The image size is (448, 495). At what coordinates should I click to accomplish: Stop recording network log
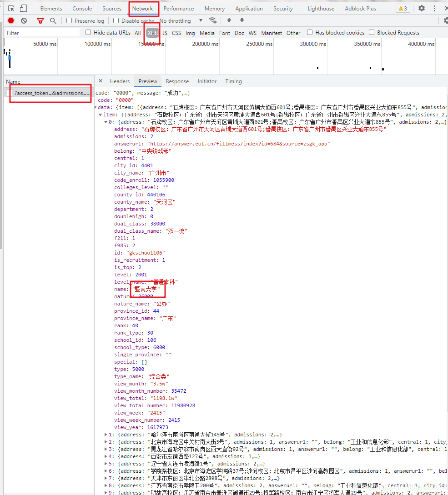[x=10, y=20]
